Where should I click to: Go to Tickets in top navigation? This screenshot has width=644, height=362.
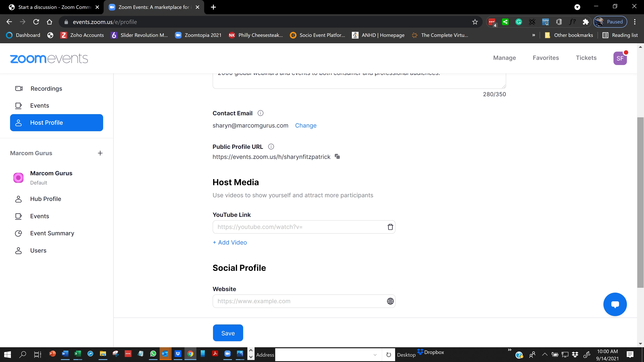tap(586, 58)
